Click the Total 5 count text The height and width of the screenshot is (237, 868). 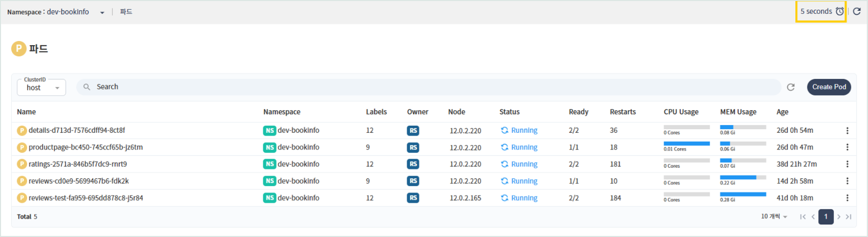(x=27, y=217)
